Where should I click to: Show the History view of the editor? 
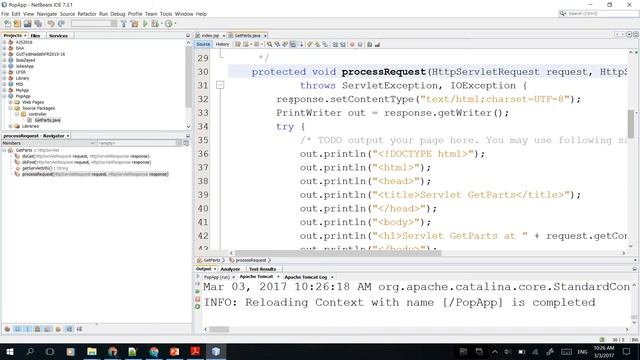pos(222,44)
